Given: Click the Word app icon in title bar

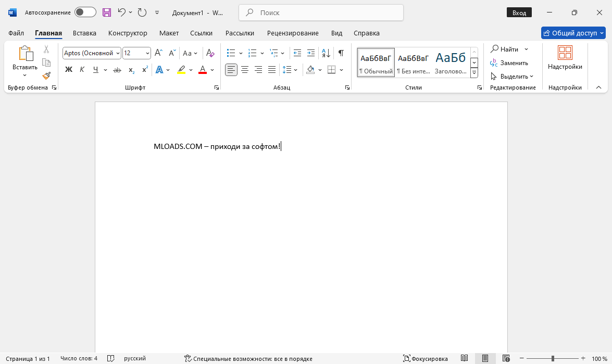Looking at the screenshot, I should click(x=13, y=12).
